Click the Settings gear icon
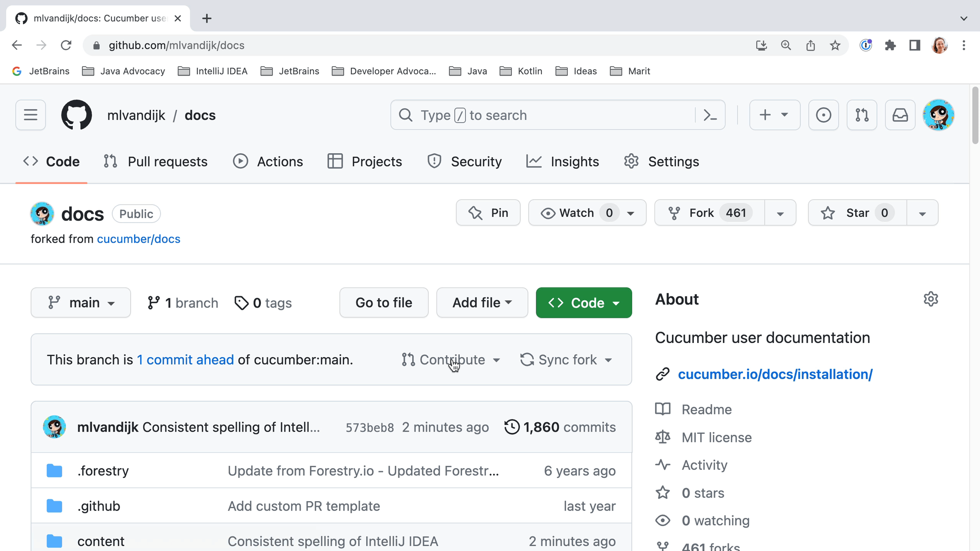This screenshot has height=551, width=980. pos(931,299)
